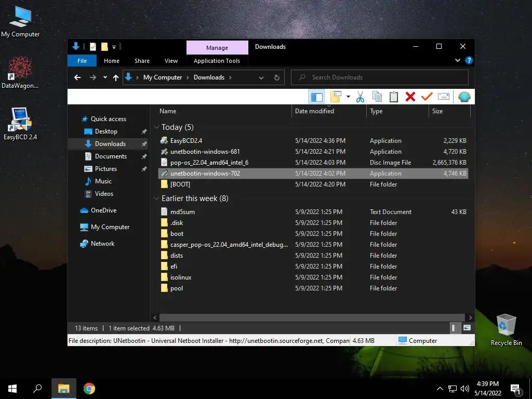Open the EasyBCD 2.4 desktop shortcut
The height and width of the screenshot is (399, 532).
(x=20, y=123)
